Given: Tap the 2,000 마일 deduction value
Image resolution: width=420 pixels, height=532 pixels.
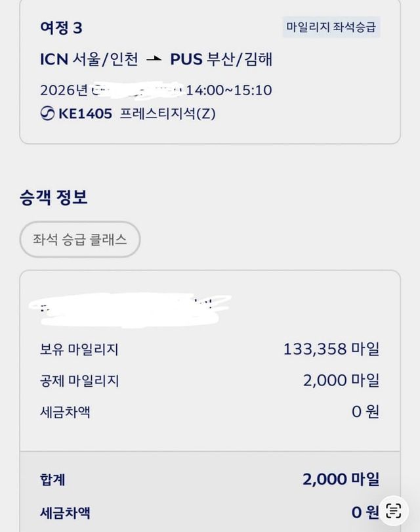Looking at the screenshot, I should [x=341, y=381].
